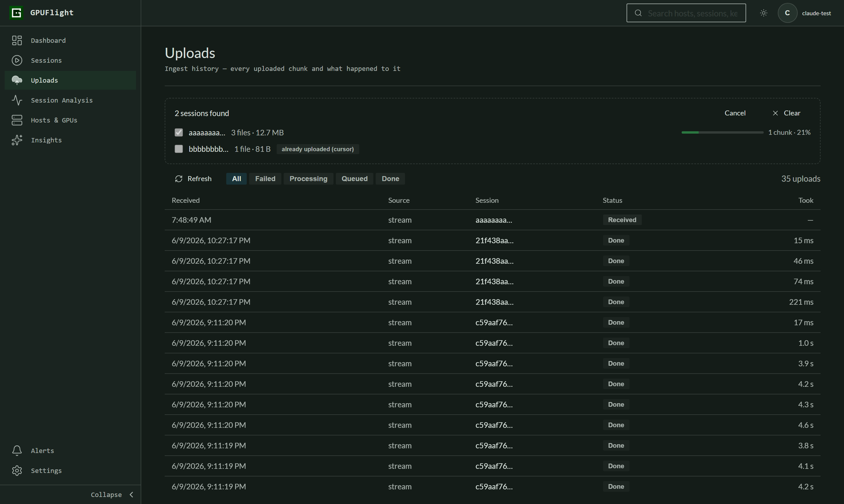Click the 221 ms duration cell

(801, 302)
